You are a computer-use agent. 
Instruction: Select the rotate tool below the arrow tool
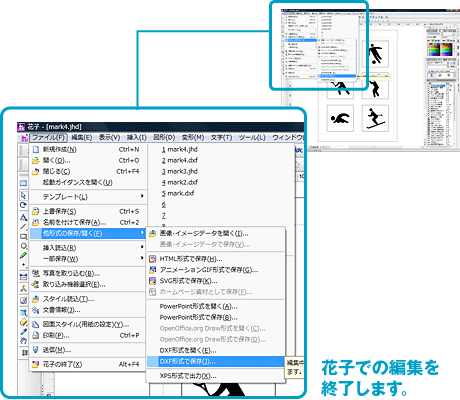coord(23,205)
